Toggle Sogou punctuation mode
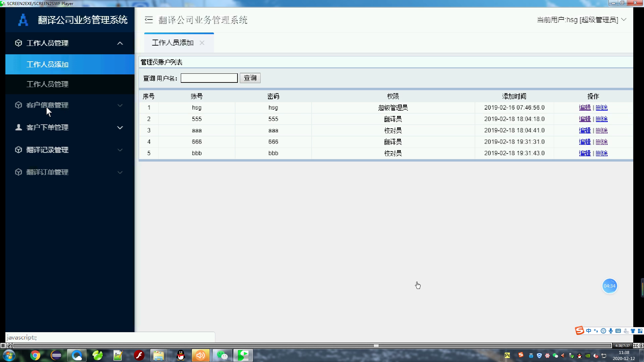644x362 pixels. [x=596, y=331]
